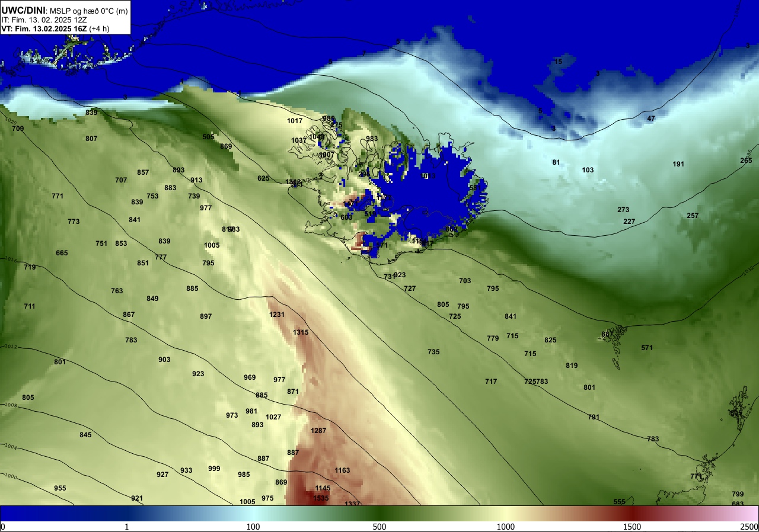The image size is (759, 532).
Task: Click the map value 955
Action: [x=60, y=488]
